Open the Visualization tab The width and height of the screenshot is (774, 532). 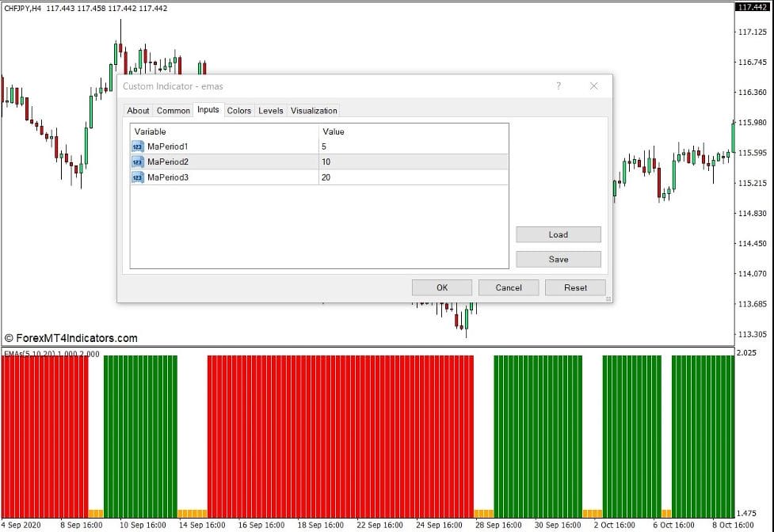[x=314, y=110]
